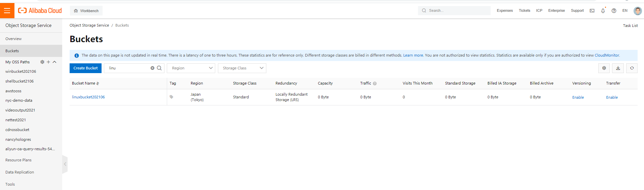Image resolution: width=644 pixels, height=190 pixels.
Task: Open winbucket202106 path
Action: [x=21, y=71]
